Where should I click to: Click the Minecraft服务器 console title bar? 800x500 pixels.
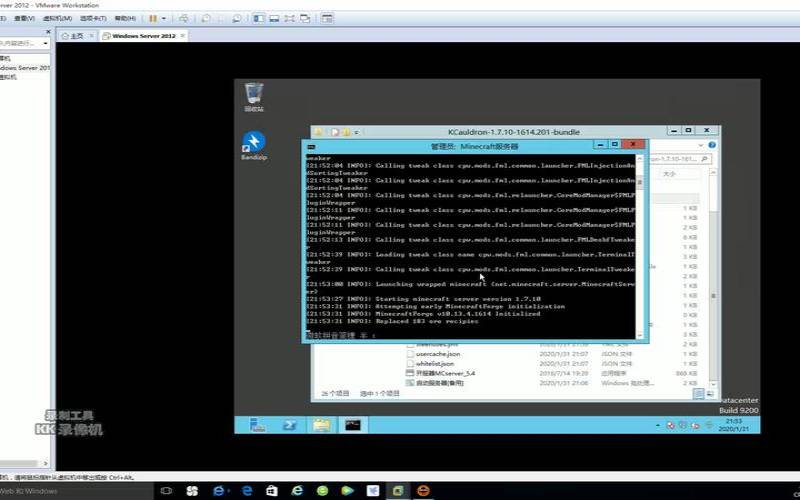pos(474,146)
